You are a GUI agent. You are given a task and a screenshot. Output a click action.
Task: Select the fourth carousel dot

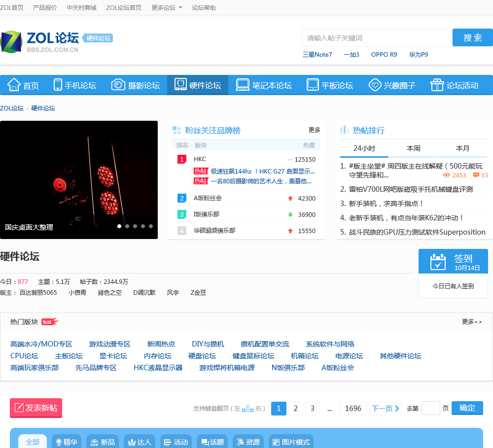click(x=143, y=226)
